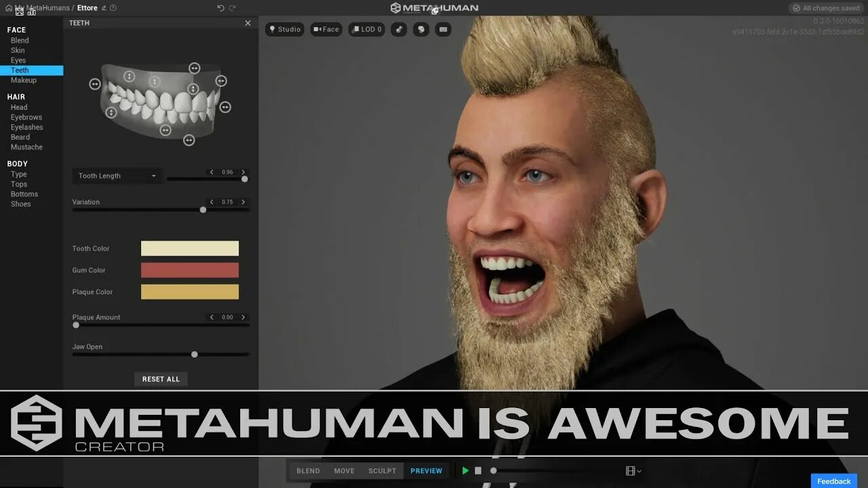Open the Plaque Color swatch
868x488 pixels.
click(x=190, y=292)
